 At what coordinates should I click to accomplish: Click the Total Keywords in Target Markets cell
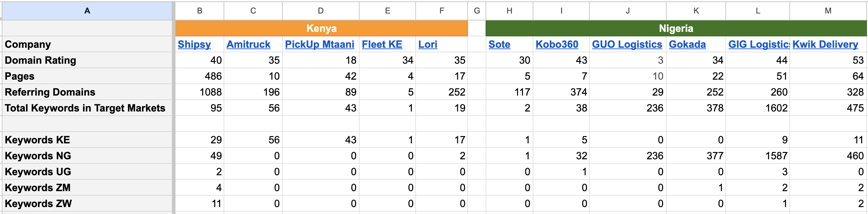coord(87,108)
